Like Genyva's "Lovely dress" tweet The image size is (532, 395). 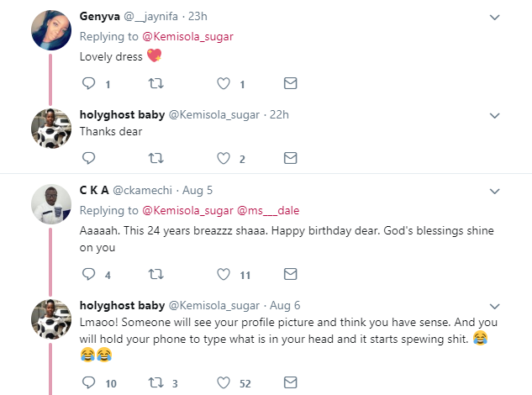tap(224, 83)
